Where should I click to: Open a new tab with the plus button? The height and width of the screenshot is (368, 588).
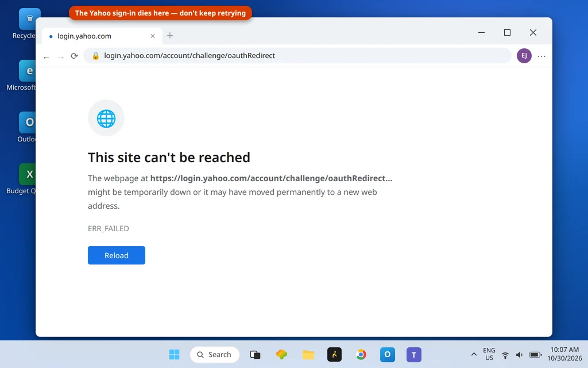170,35
